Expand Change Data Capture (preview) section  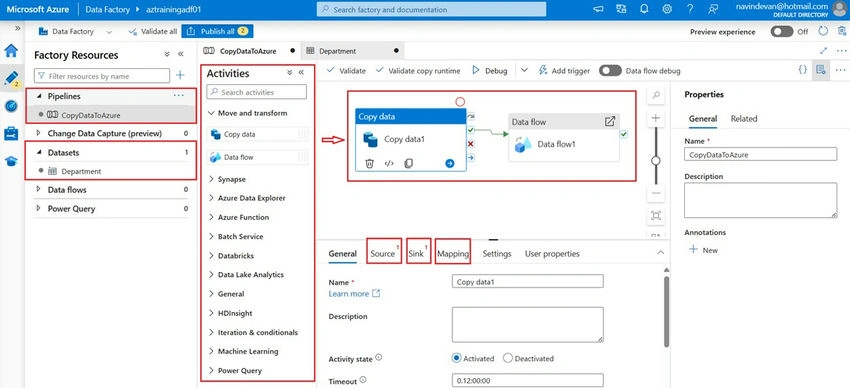click(38, 133)
